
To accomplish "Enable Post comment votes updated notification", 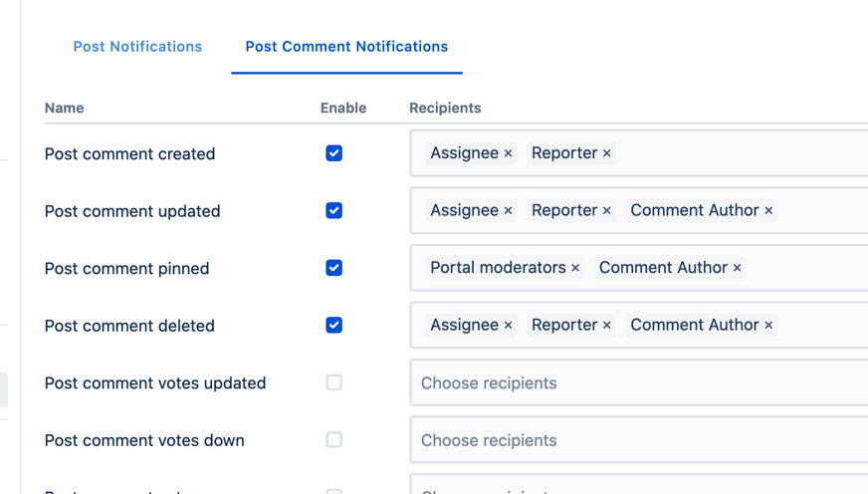I will coord(334,382).
